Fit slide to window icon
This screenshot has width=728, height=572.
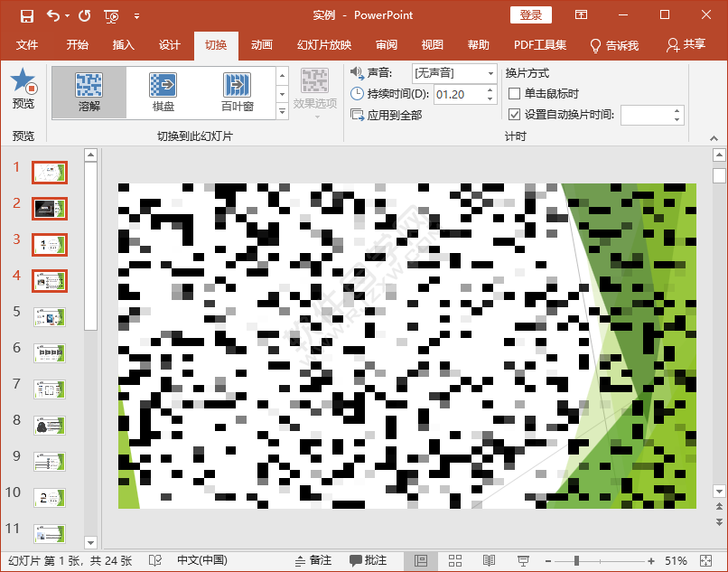coord(705,560)
